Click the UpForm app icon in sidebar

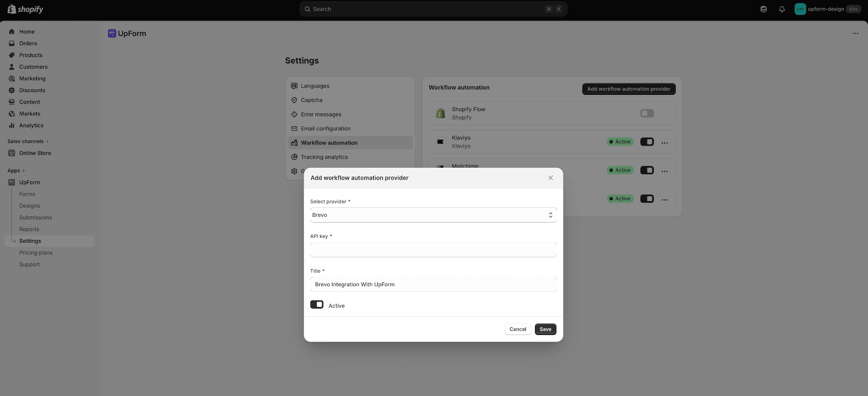click(x=12, y=182)
